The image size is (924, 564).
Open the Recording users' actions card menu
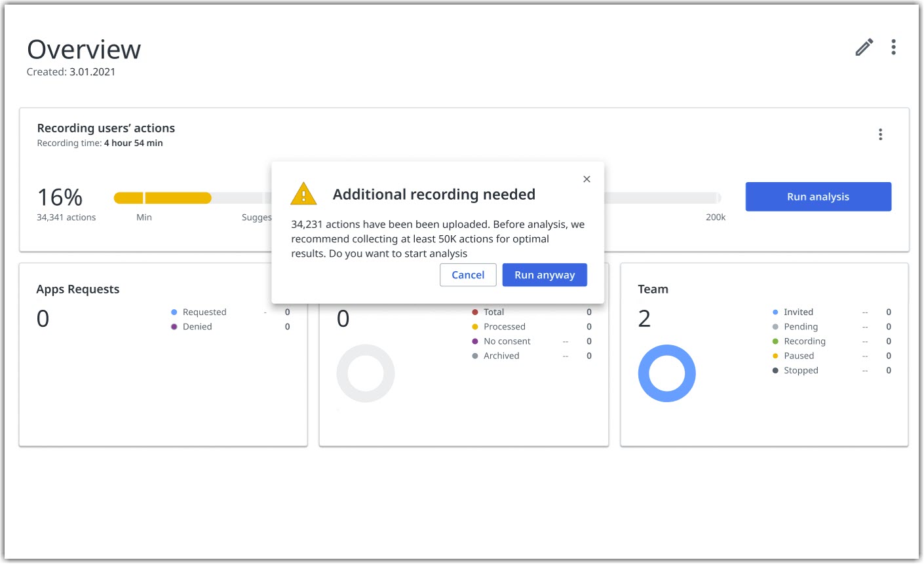[x=880, y=134]
